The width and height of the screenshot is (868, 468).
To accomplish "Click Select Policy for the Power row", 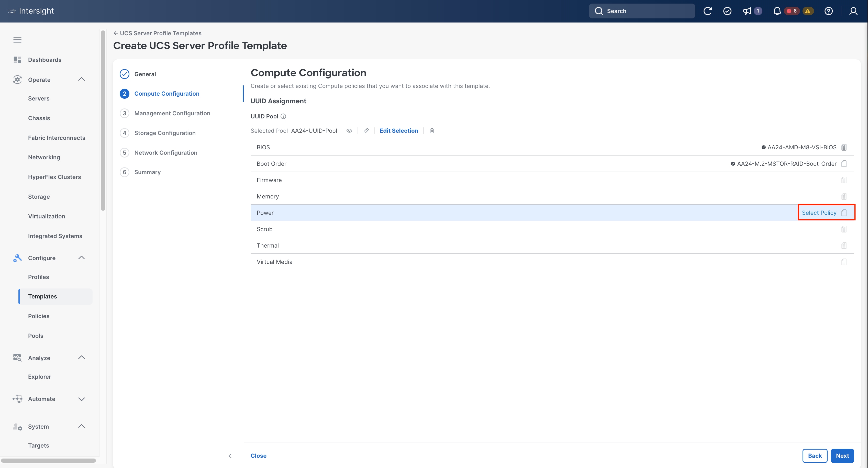I will (819, 213).
